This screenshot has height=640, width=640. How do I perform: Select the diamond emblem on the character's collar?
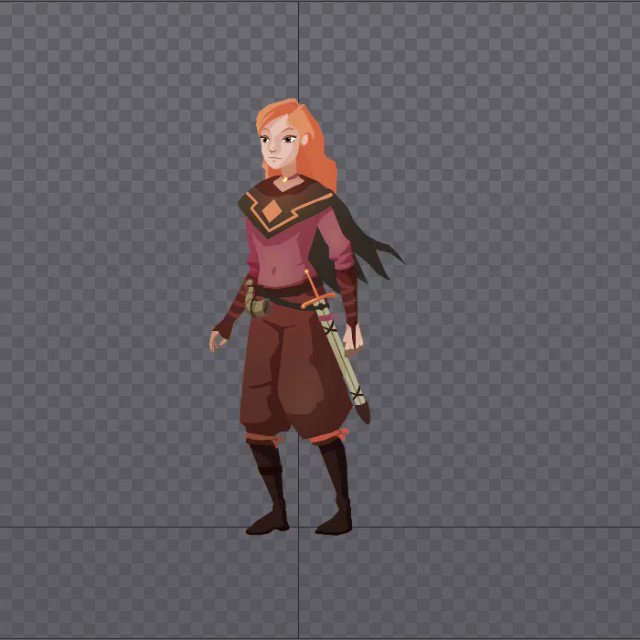click(x=271, y=211)
